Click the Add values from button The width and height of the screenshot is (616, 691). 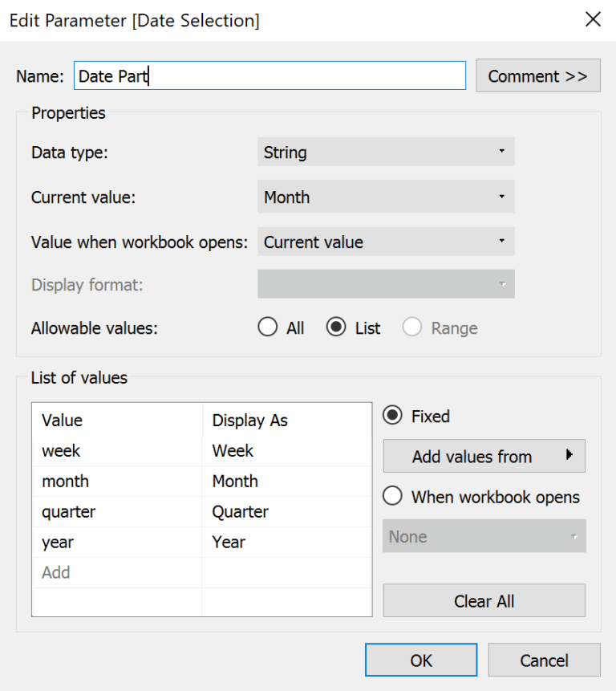[x=477, y=456]
